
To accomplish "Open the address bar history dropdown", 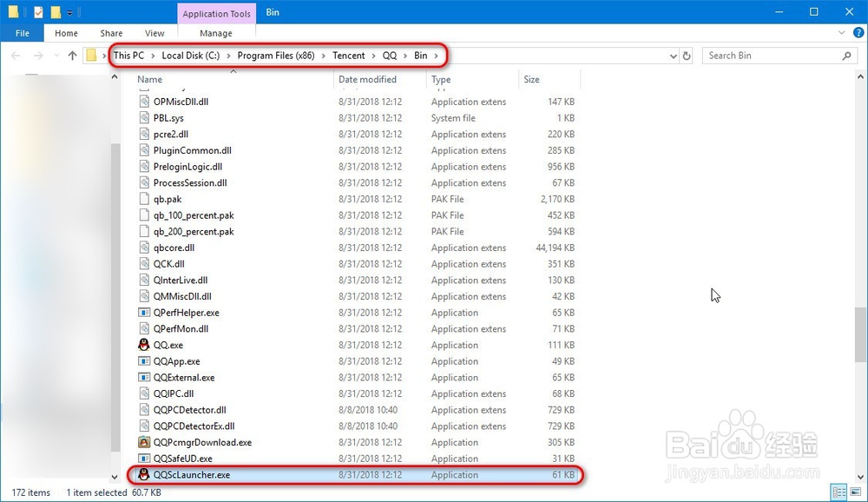I will (673, 55).
